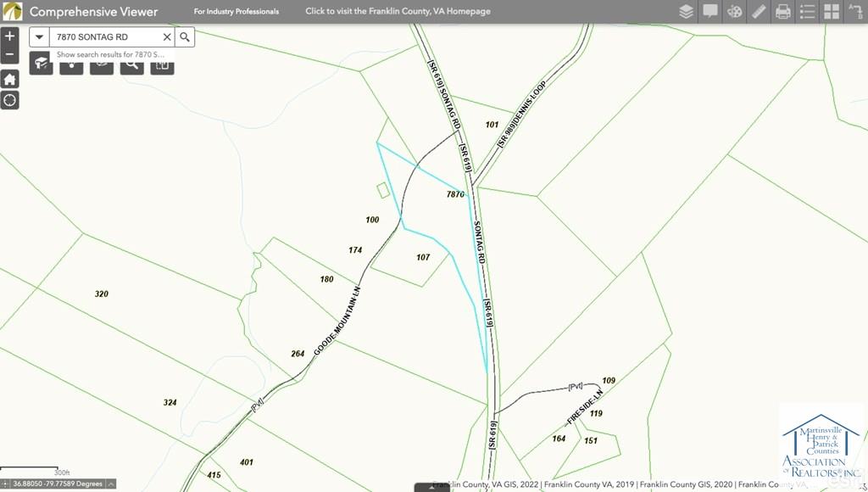Expand the search source dropdown arrow
Viewport: 868px width, 492px height.
pos(39,37)
